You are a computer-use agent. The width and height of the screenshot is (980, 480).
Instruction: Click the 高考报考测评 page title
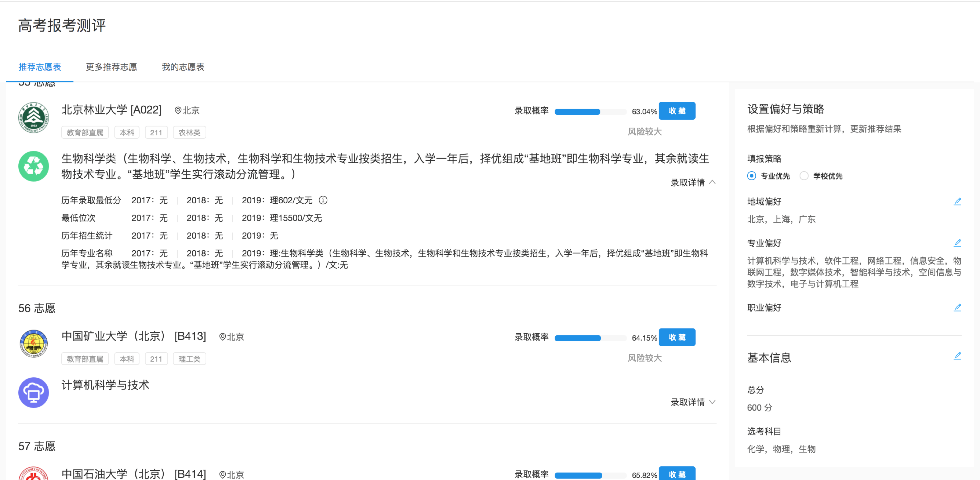pos(62,25)
